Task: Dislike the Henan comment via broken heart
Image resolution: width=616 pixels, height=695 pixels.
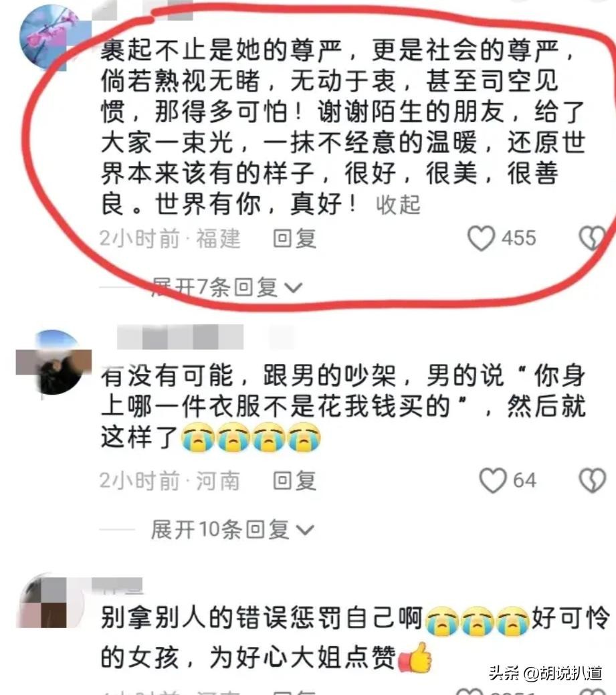Action: coord(593,480)
